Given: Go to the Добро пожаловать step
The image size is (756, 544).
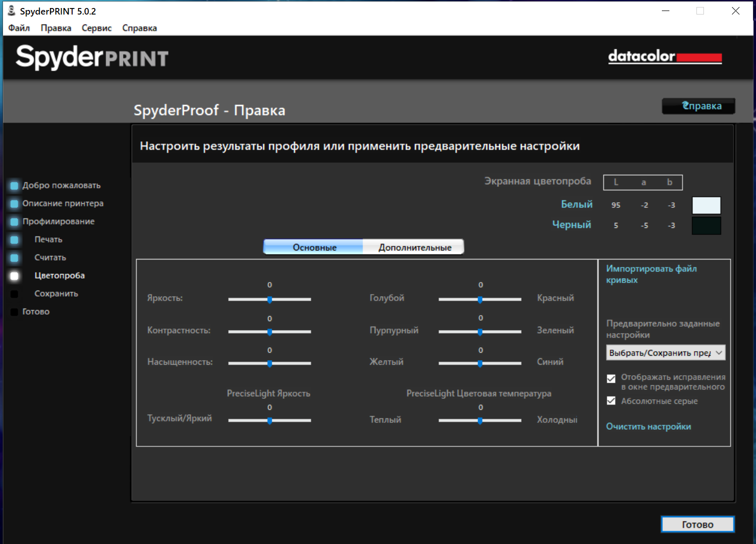Looking at the screenshot, I should [x=62, y=185].
